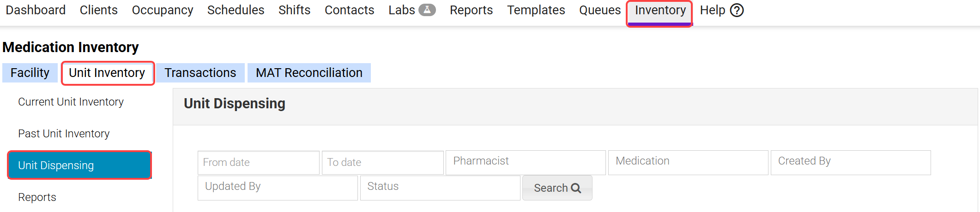Click the Labs flask icon
Screen dimensions: 980x212
coord(427,10)
